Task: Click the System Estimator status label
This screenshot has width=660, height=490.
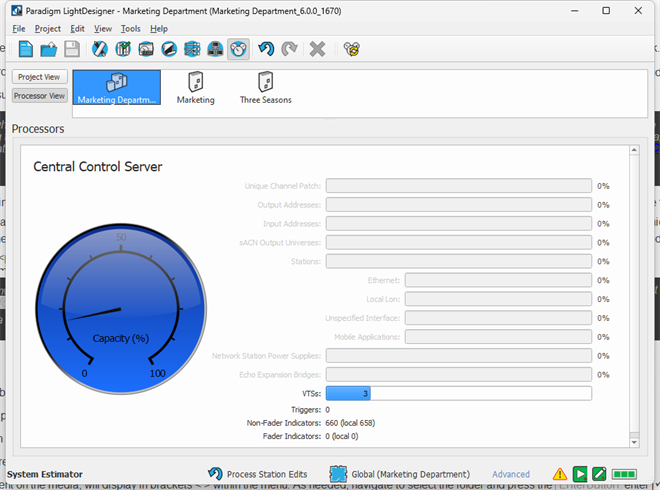Action: (x=45, y=474)
